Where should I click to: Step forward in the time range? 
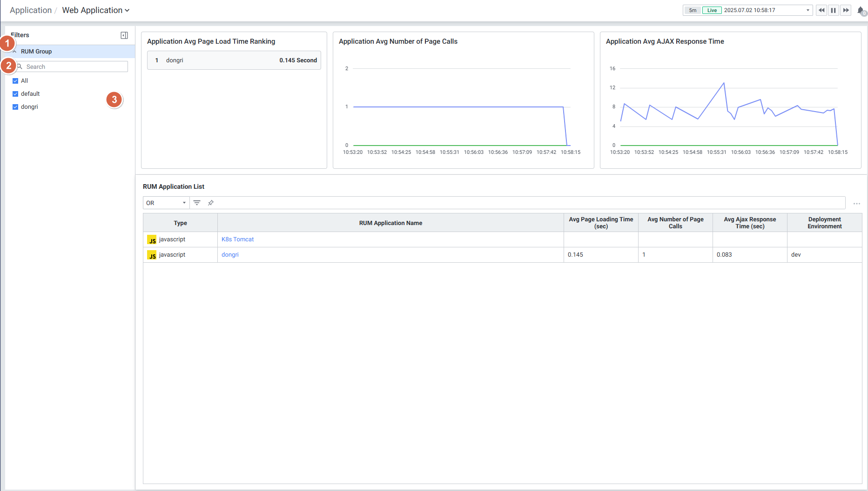846,10
